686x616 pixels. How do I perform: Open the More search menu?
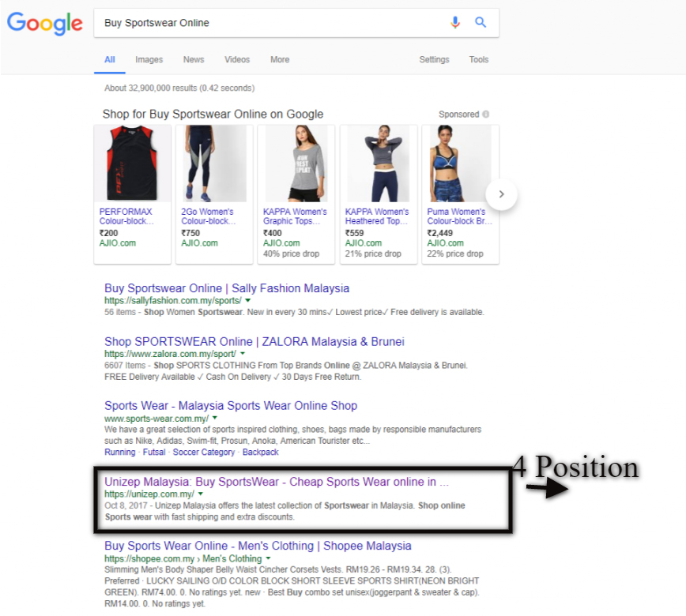pyautogui.click(x=280, y=59)
